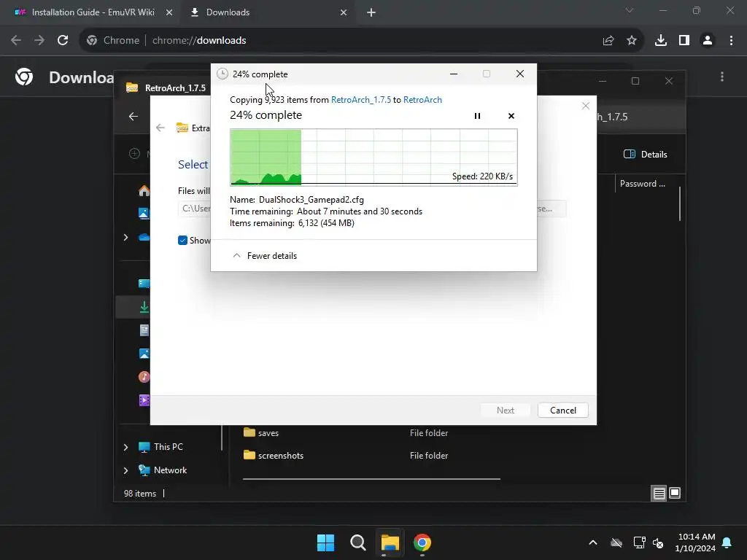Click the extraction destination path field
This screenshot has width=747, height=560.
pos(194,209)
